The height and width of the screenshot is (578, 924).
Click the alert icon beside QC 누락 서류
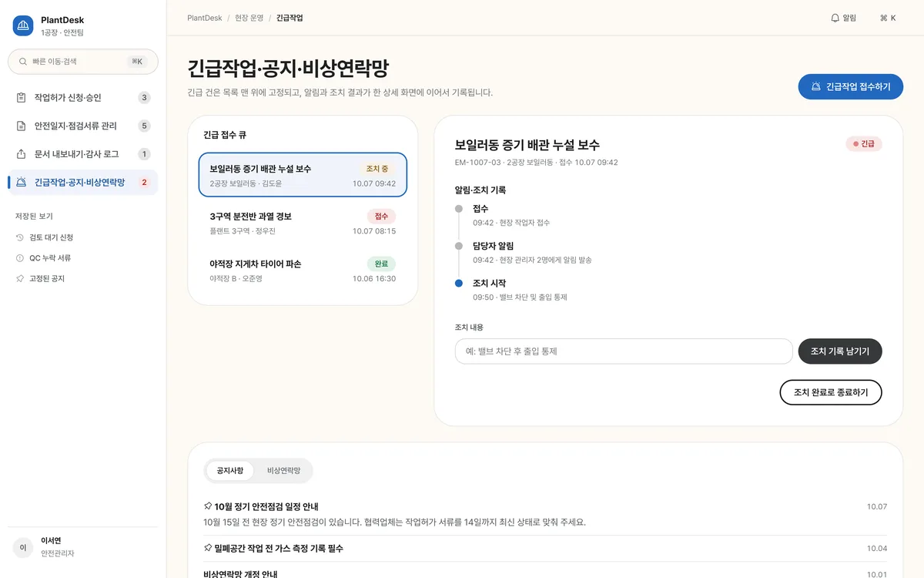(x=20, y=258)
